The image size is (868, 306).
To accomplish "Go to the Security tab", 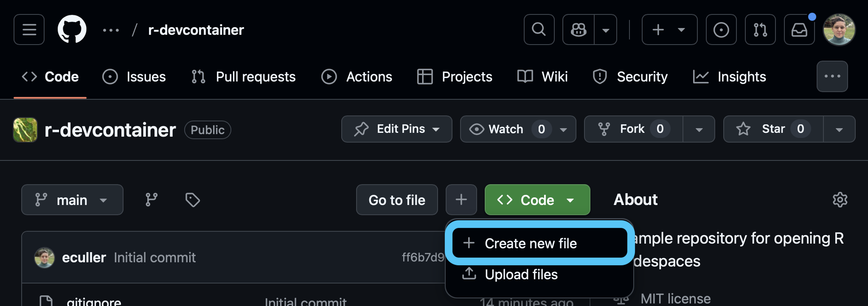I will 630,77.
